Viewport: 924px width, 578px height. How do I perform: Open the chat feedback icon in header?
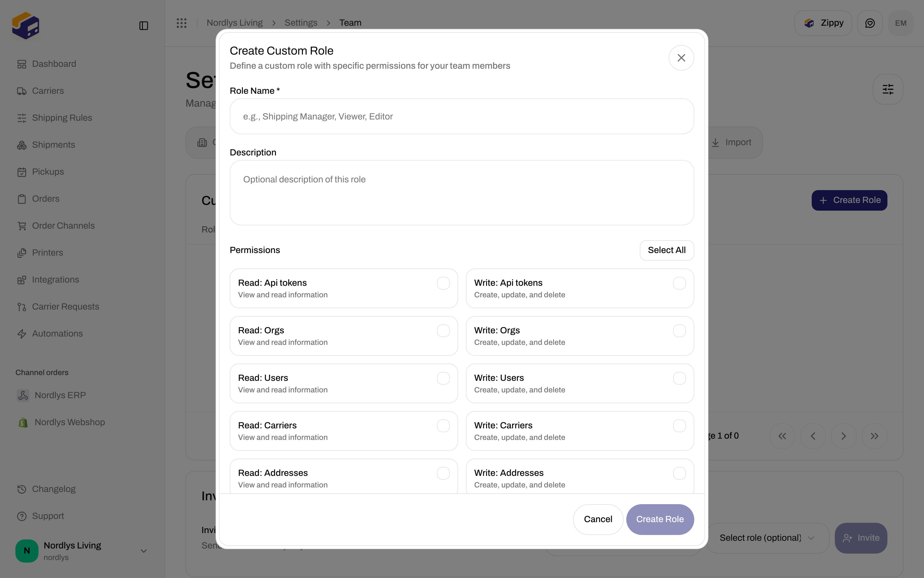[870, 23]
